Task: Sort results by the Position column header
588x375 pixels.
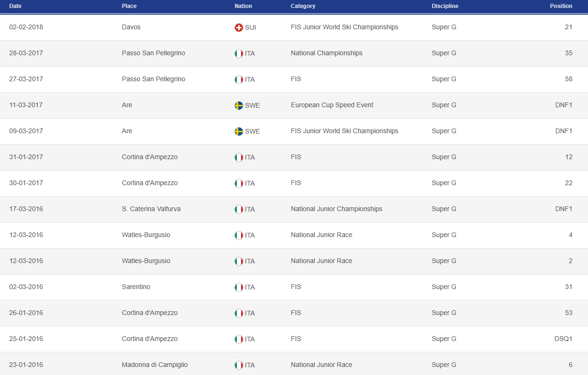Action: [561, 6]
